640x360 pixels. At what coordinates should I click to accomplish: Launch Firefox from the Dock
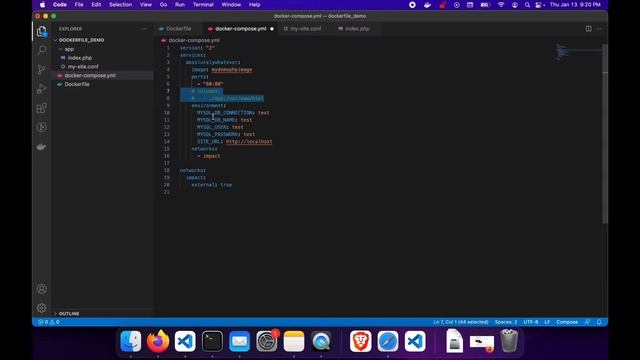(158, 341)
